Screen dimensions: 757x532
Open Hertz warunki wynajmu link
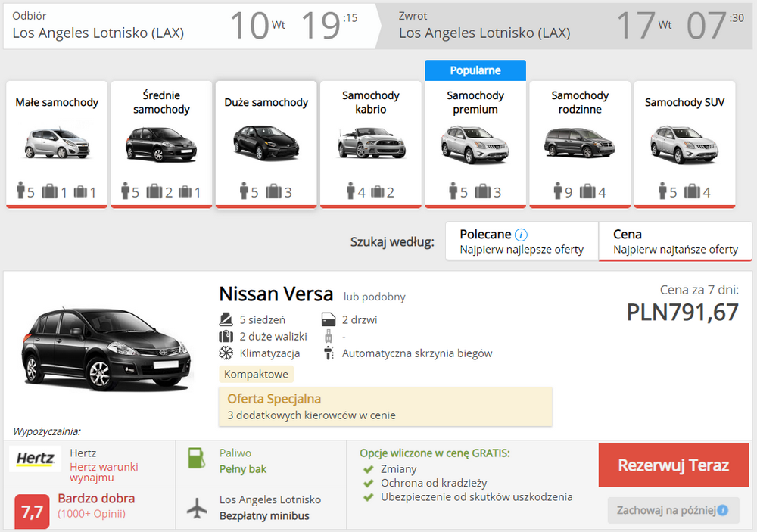coord(104,472)
